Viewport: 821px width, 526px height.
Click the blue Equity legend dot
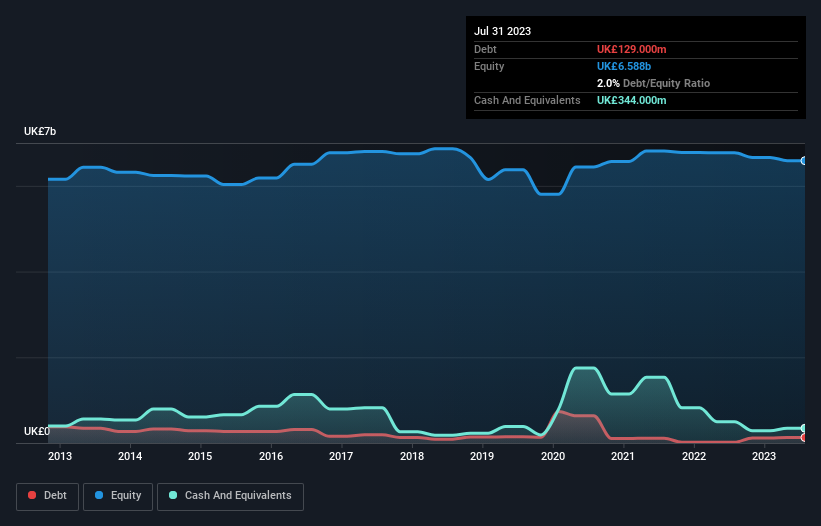(99, 495)
